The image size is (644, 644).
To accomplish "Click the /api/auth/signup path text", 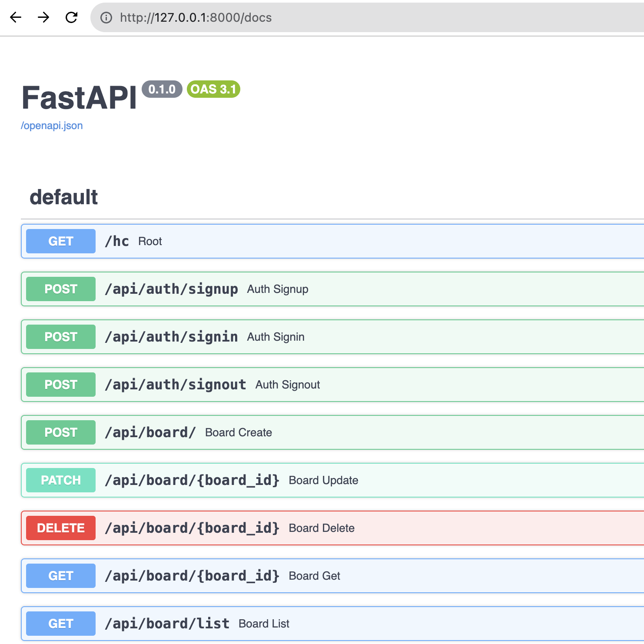I will coord(171,289).
